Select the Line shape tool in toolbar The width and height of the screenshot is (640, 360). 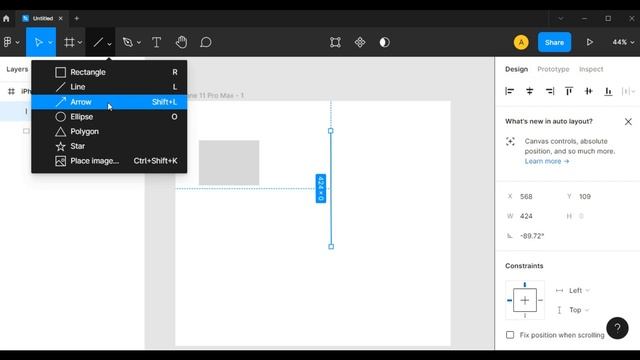coord(98,42)
